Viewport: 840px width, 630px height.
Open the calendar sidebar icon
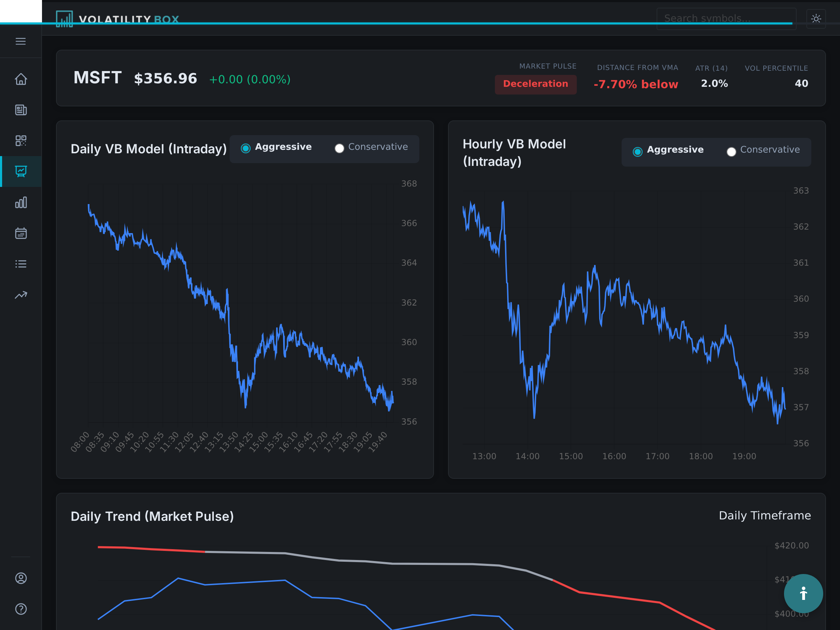click(x=21, y=233)
